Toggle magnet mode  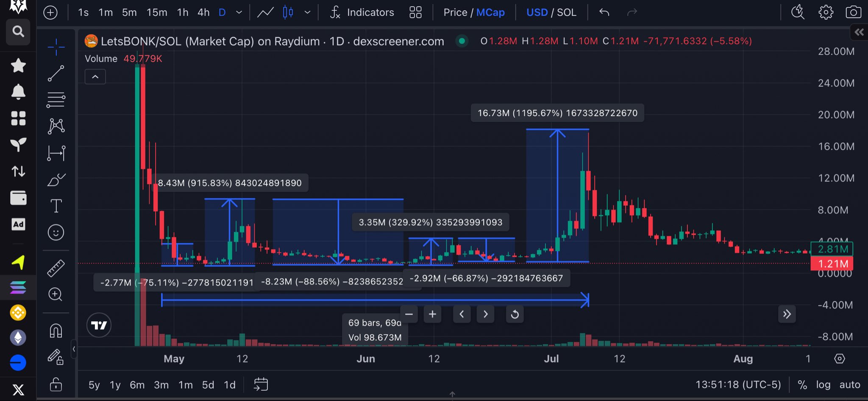[x=56, y=330]
